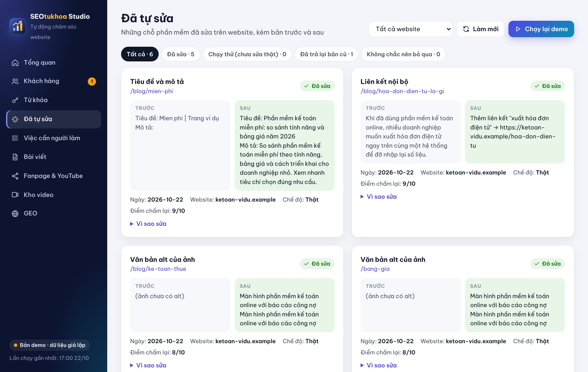The width and height of the screenshot is (588, 372).
Task: Click the Kho video camera icon
Action: click(x=15, y=195)
